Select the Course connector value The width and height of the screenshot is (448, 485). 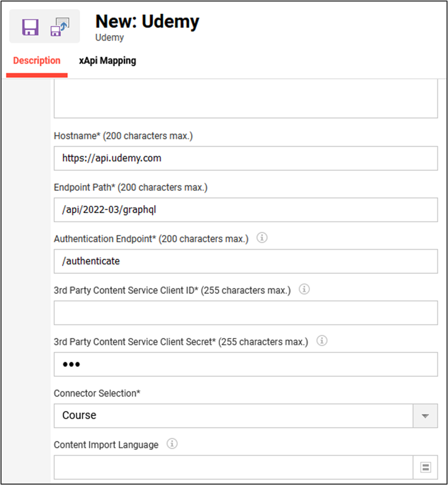click(x=204, y=416)
